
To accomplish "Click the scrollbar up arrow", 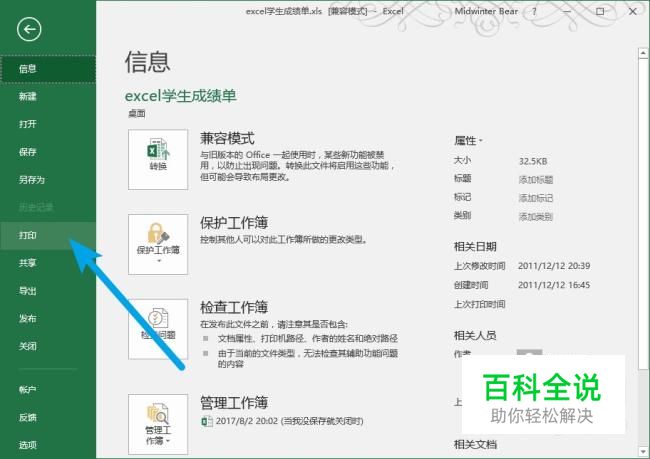I will pyautogui.click(x=643, y=53).
